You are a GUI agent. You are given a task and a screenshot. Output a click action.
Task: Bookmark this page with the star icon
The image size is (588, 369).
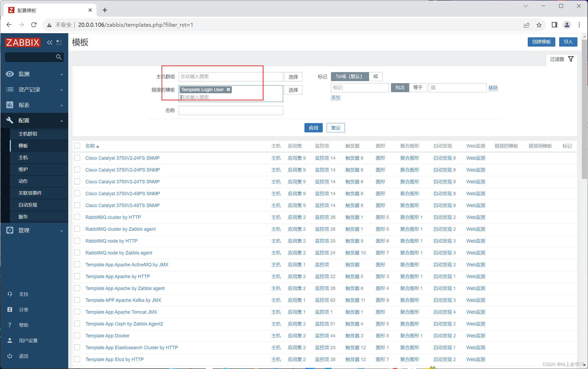click(539, 25)
